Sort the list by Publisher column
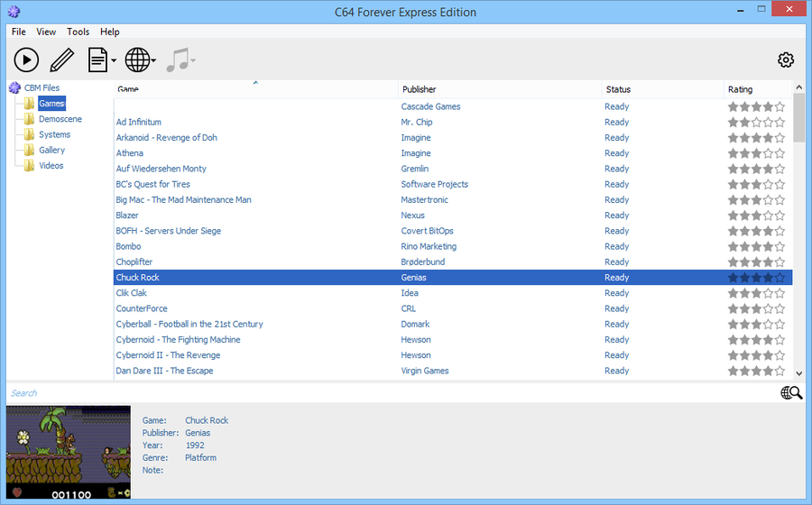The width and height of the screenshot is (812, 505). click(x=420, y=89)
